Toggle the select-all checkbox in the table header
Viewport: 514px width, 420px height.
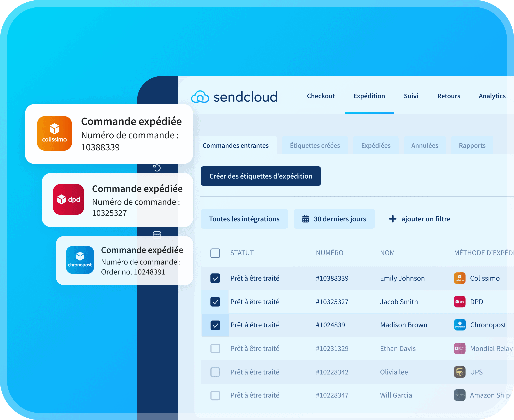pos(215,253)
